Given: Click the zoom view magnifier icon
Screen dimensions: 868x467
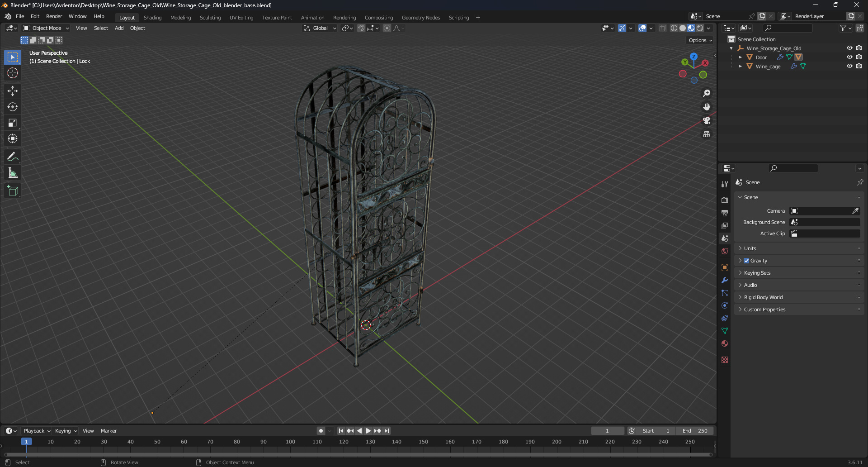Looking at the screenshot, I should (707, 93).
